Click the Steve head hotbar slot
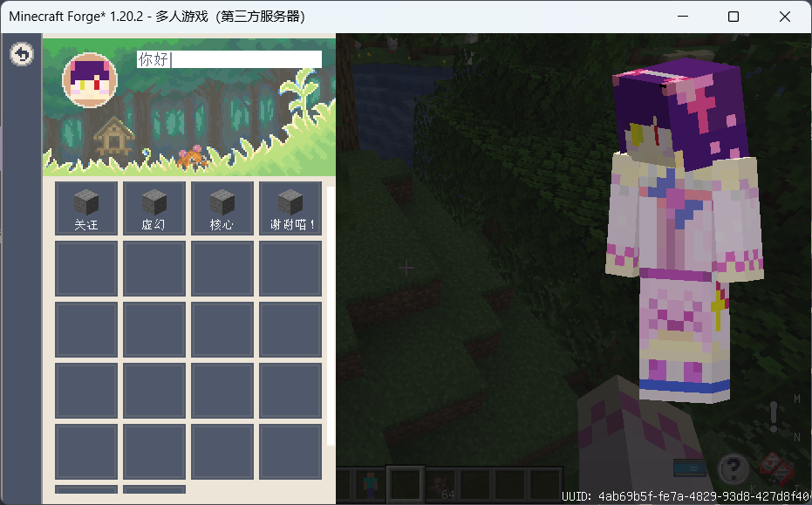The image size is (812, 505). pos(371,485)
